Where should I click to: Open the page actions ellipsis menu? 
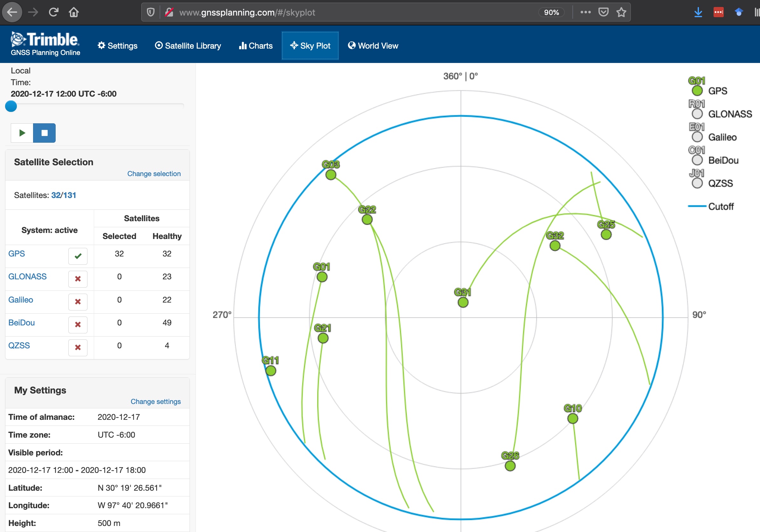point(585,12)
